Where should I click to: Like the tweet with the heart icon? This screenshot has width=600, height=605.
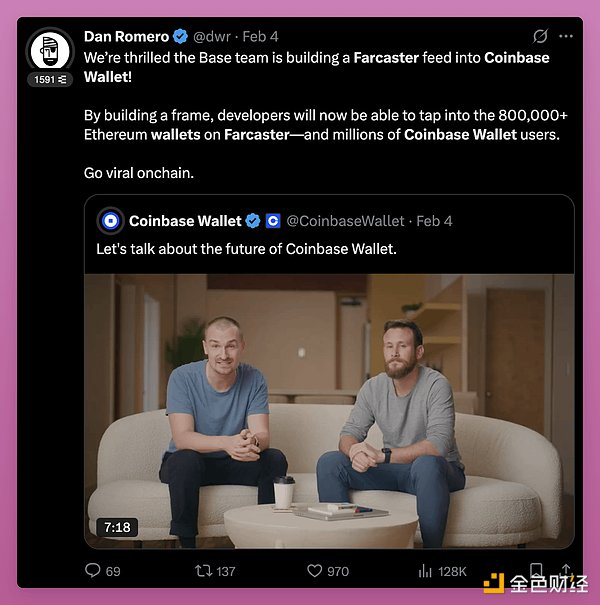point(314,571)
